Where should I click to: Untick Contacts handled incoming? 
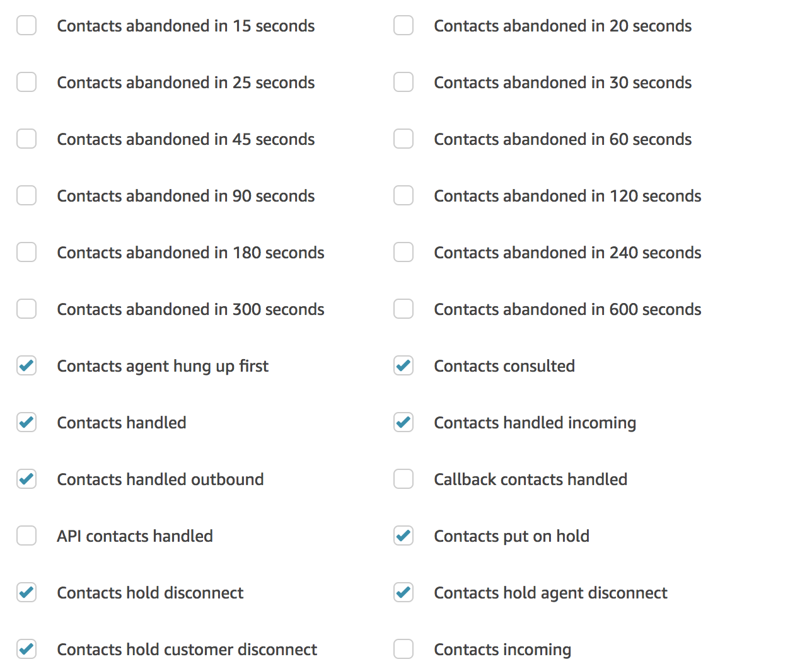click(403, 423)
